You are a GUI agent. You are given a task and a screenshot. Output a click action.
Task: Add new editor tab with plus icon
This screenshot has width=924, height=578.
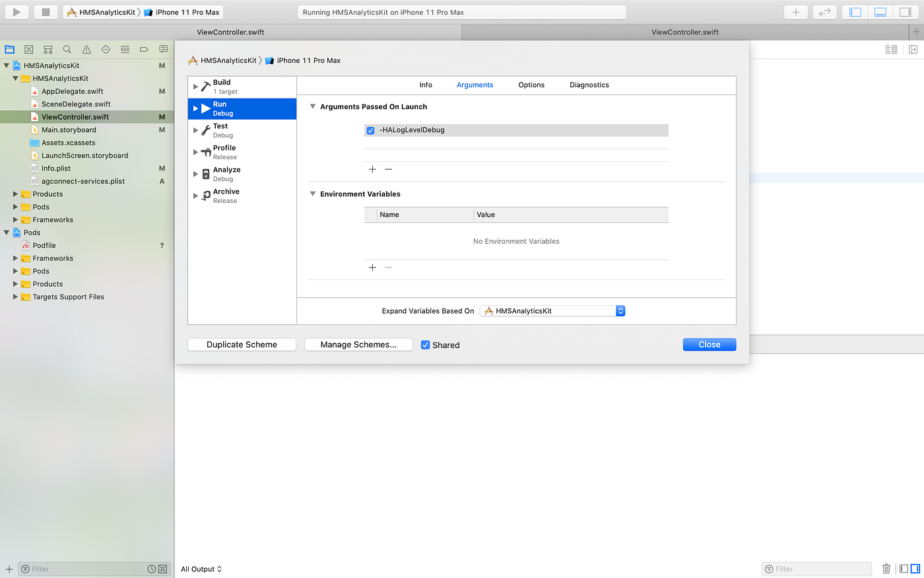pos(916,32)
